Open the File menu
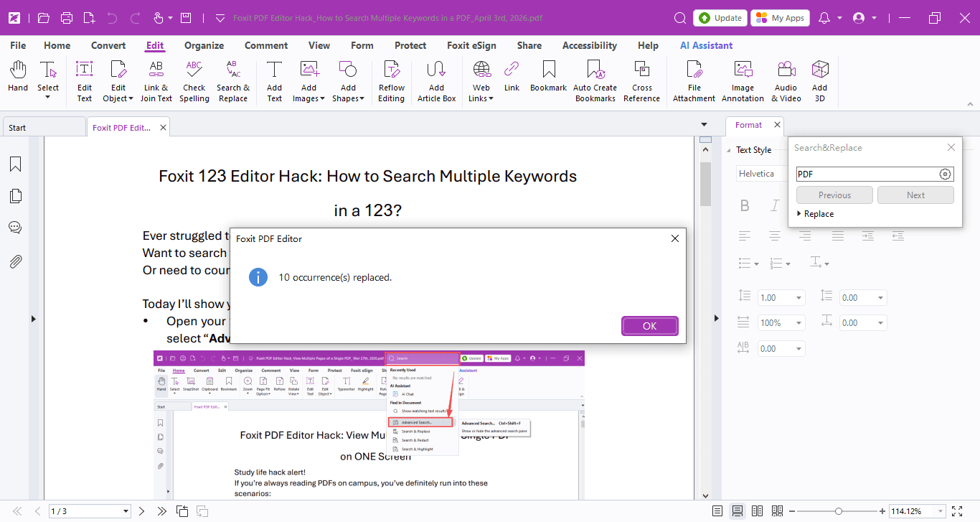Image resolution: width=980 pixels, height=522 pixels. coord(18,45)
